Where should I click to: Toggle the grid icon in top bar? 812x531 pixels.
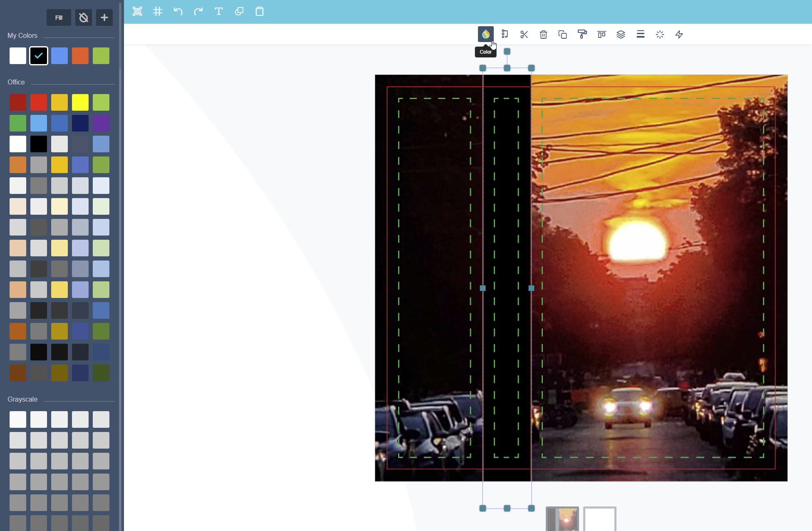[158, 12]
